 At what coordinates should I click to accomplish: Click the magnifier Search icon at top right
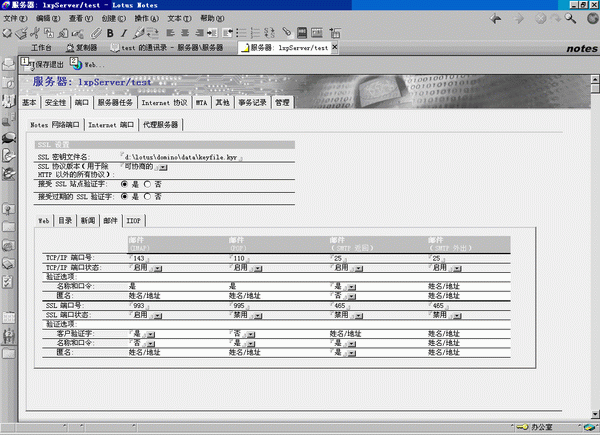[570, 18]
